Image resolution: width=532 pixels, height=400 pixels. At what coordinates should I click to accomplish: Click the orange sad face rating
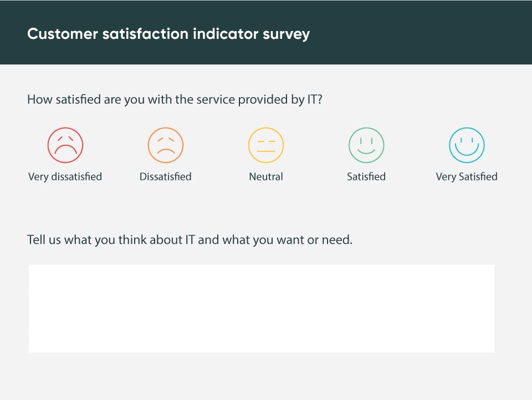point(166,145)
